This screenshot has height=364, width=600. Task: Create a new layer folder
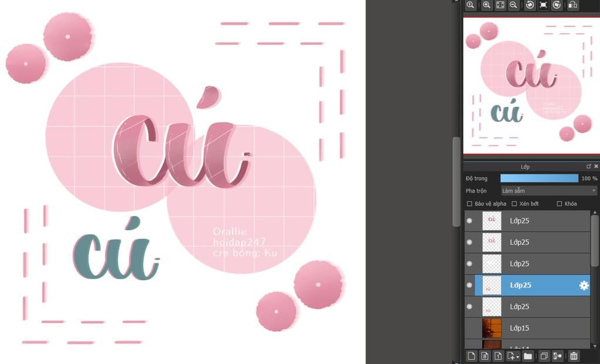528,356
